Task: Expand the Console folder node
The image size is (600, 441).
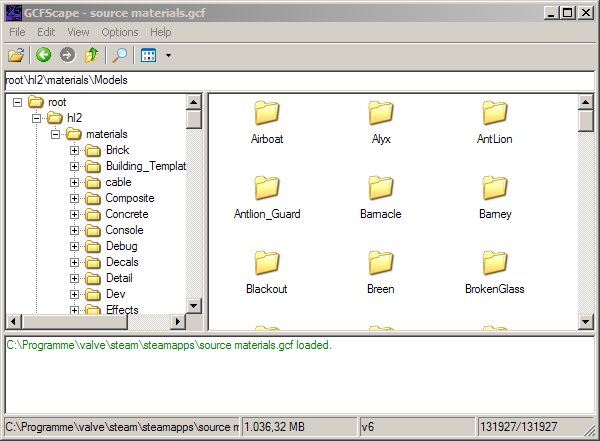Action: point(75,231)
